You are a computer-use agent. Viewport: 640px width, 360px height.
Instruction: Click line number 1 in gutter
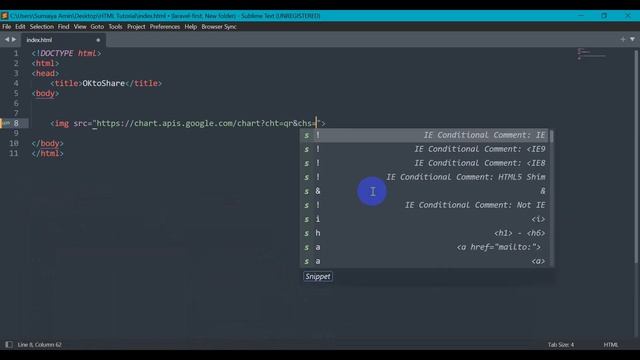16,53
